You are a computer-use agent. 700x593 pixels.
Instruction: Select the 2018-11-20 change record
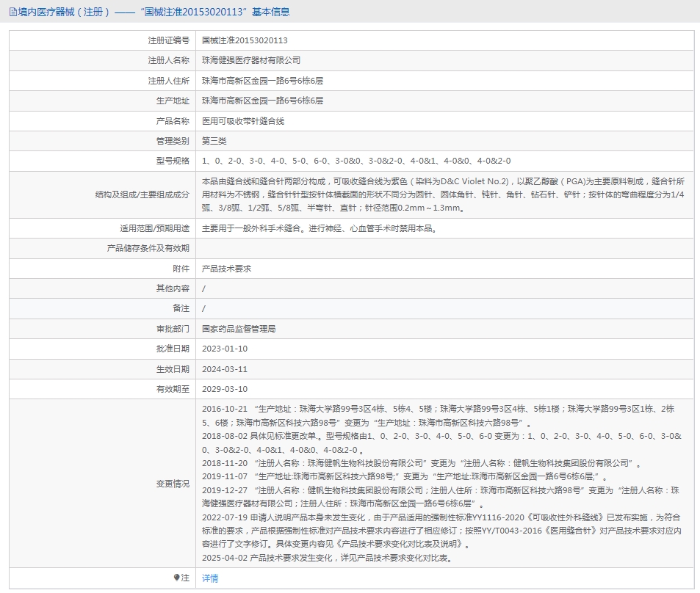[422, 464]
